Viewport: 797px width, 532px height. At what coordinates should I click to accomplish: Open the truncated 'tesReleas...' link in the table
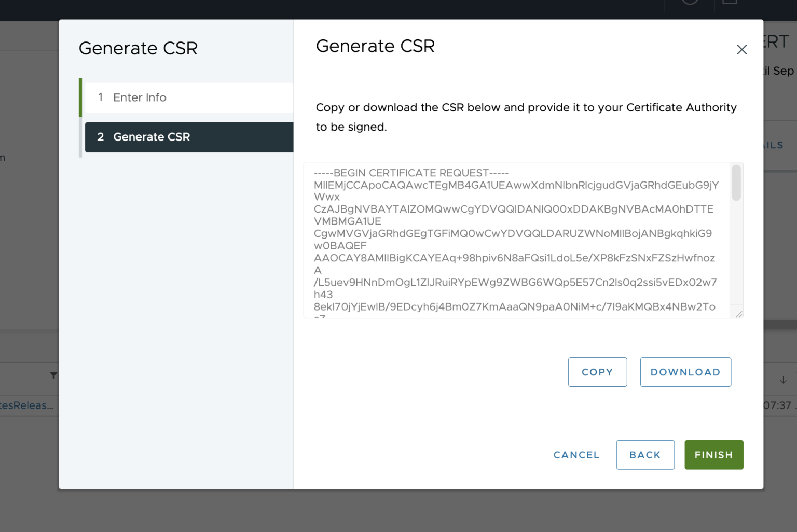(27, 405)
